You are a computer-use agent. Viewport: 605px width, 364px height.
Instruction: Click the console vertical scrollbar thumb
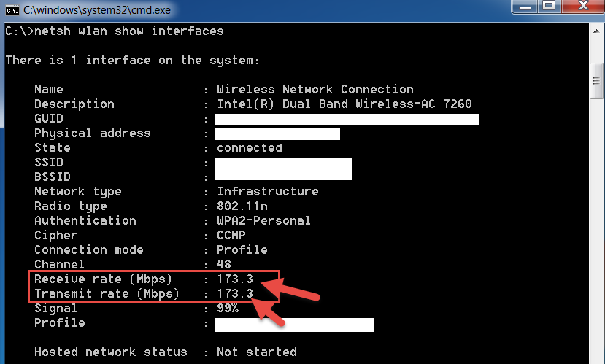[x=596, y=80]
